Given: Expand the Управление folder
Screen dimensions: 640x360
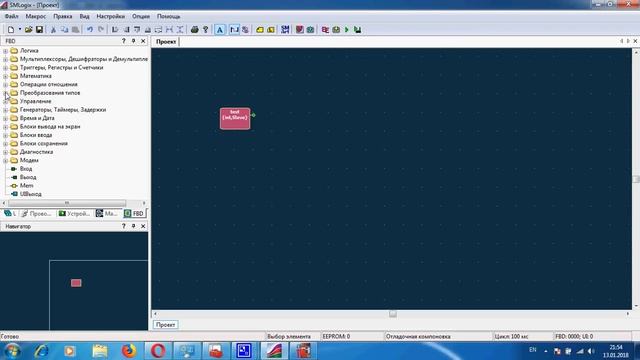Looking at the screenshot, I should [x=5, y=101].
